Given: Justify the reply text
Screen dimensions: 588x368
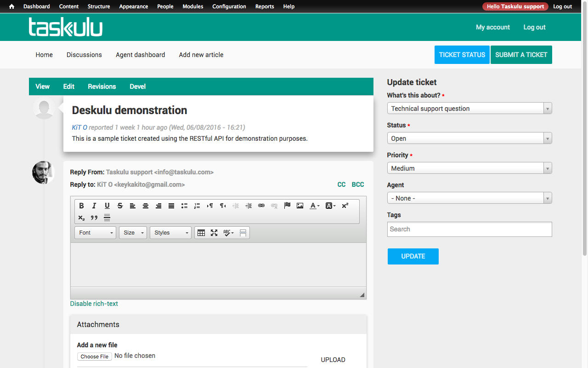Looking at the screenshot, I should (x=171, y=206).
